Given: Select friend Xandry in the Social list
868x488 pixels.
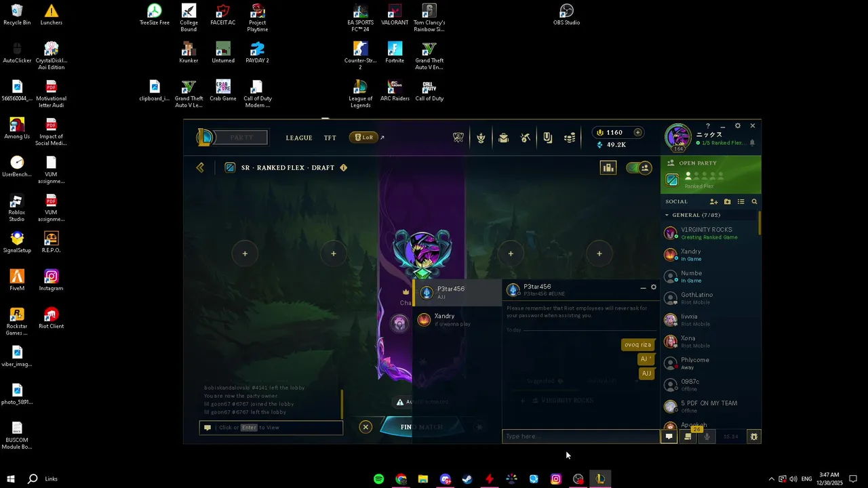Looking at the screenshot, I should [x=709, y=255].
